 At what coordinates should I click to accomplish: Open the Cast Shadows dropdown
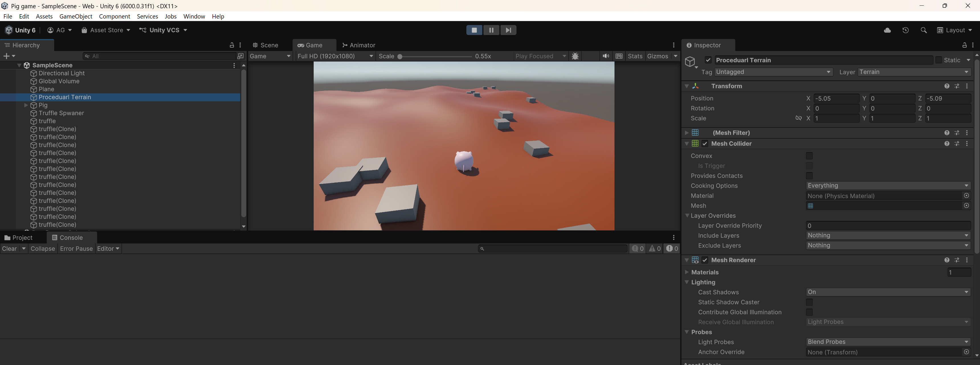point(887,292)
